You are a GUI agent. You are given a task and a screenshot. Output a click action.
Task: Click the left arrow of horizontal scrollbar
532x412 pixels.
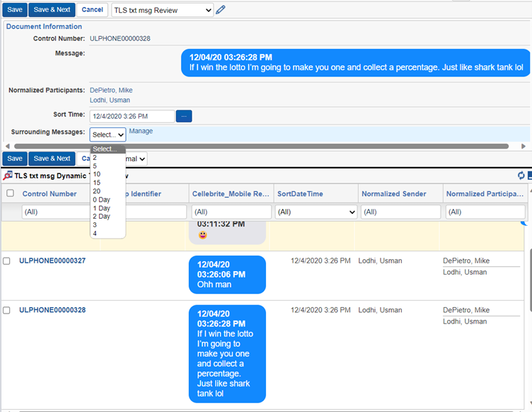coord(8,146)
